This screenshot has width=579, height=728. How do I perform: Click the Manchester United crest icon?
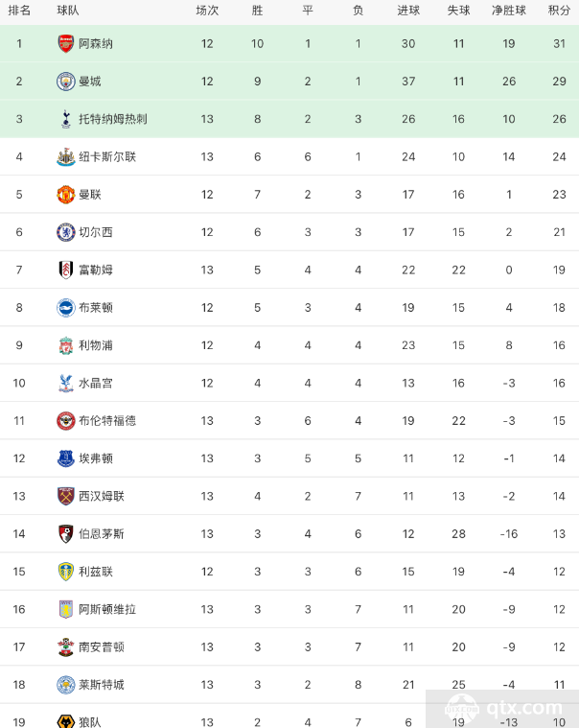tap(66, 195)
